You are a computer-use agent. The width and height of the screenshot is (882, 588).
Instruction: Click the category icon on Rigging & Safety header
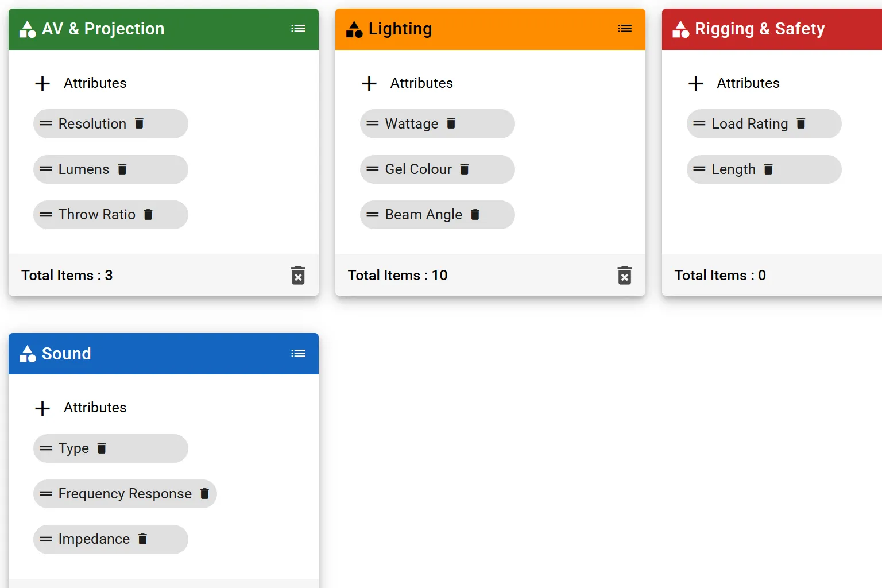pyautogui.click(x=681, y=28)
